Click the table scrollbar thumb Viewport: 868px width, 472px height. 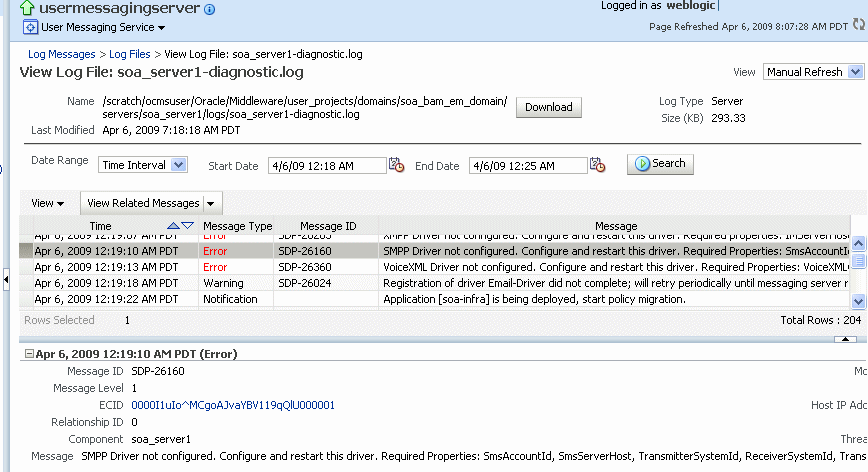coord(859,260)
